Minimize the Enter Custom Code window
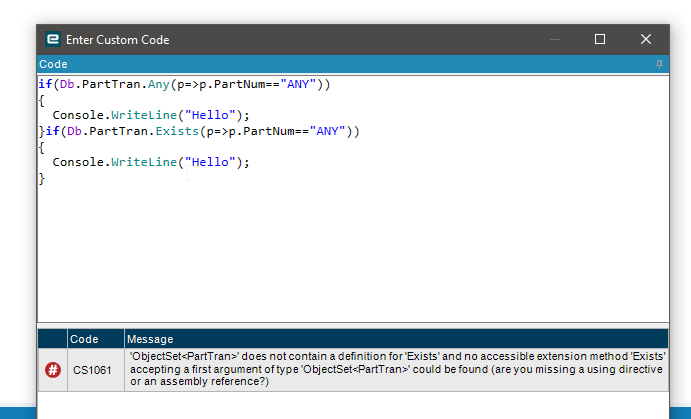This screenshot has height=419, width=691. pyautogui.click(x=555, y=40)
